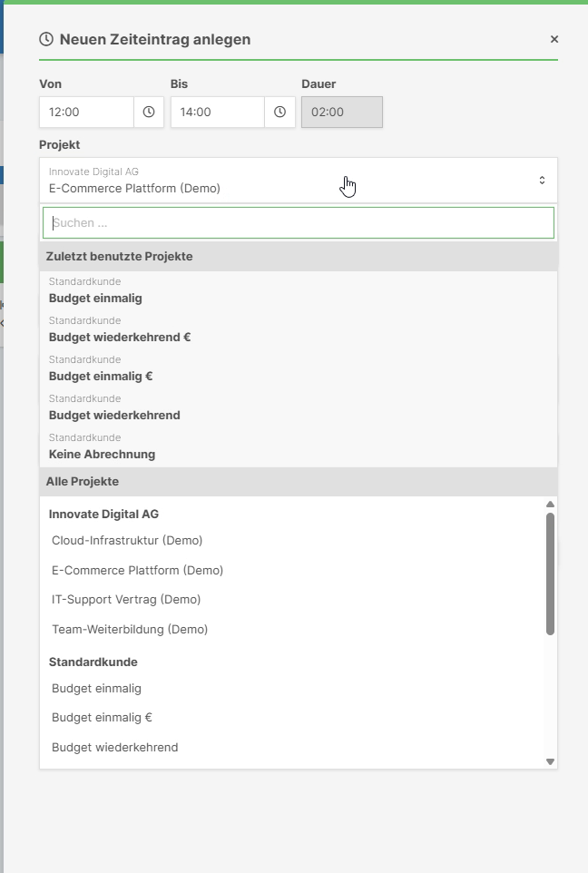The height and width of the screenshot is (873, 588).
Task: Click the Bis time field showing 14:00
Action: (217, 113)
